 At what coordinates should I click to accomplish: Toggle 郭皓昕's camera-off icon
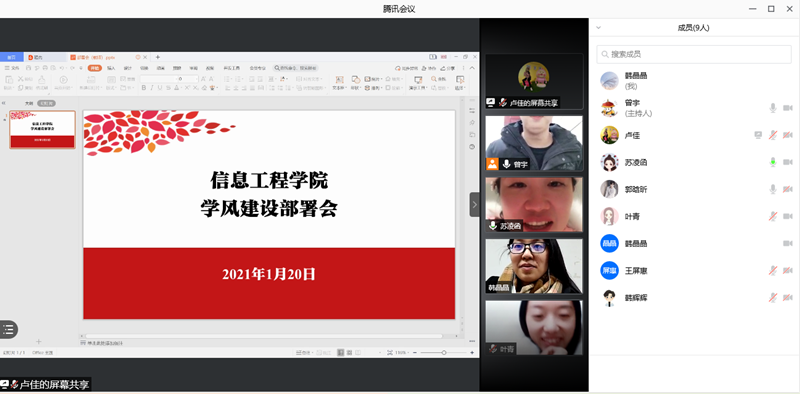[x=788, y=189]
